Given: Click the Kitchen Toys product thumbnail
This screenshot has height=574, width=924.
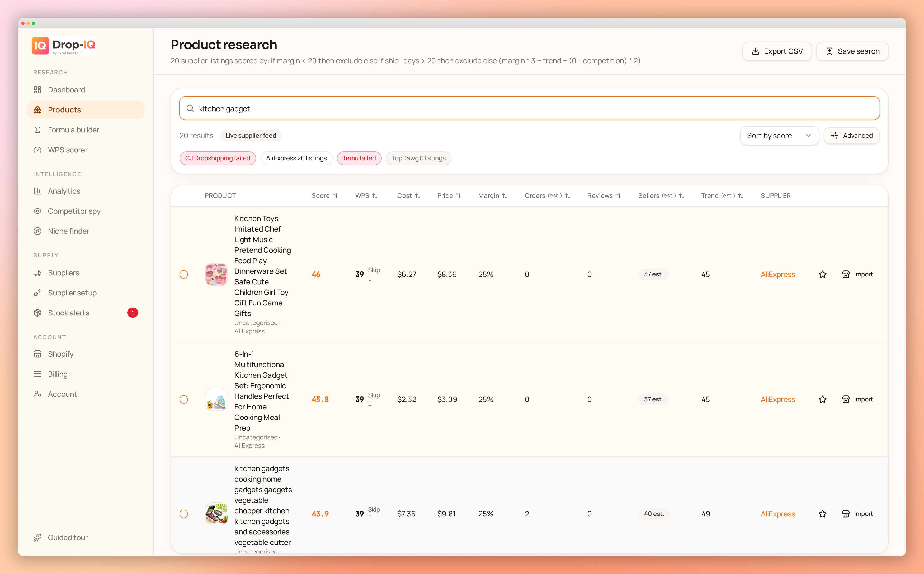Looking at the screenshot, I should tap(216, 275).
